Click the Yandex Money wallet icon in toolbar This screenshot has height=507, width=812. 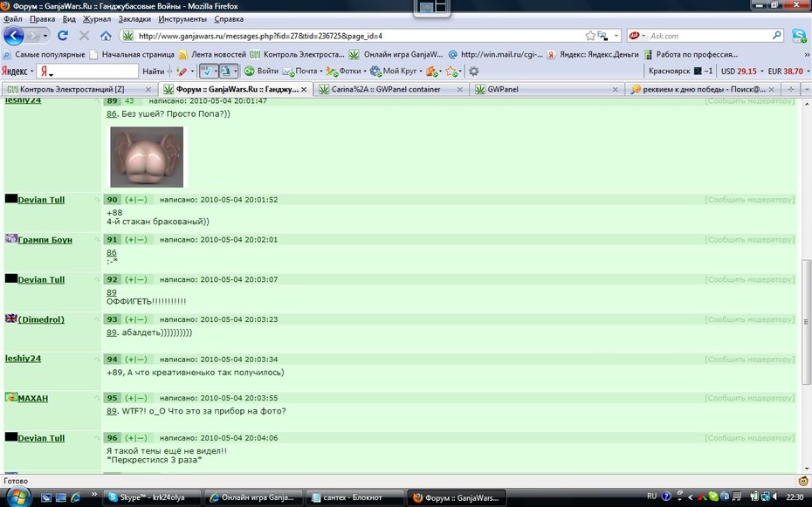click(431, 71)
